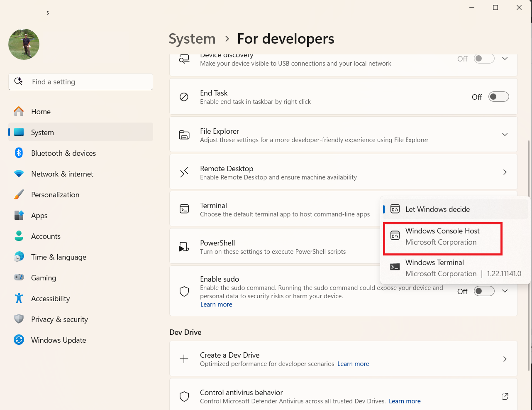532x410 pixels.
Task: Click the Accessibility figure icon
Action: tap(19, 298)
